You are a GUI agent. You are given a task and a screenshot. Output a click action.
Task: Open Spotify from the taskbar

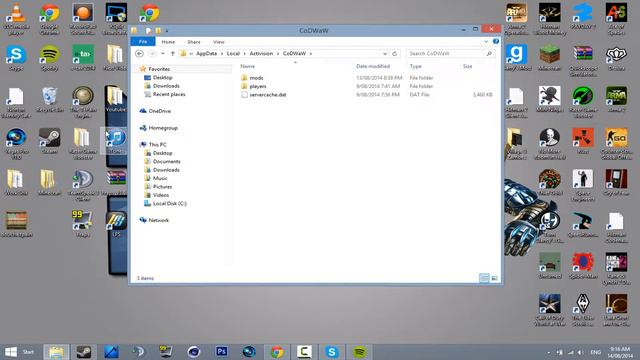(360, 351)
